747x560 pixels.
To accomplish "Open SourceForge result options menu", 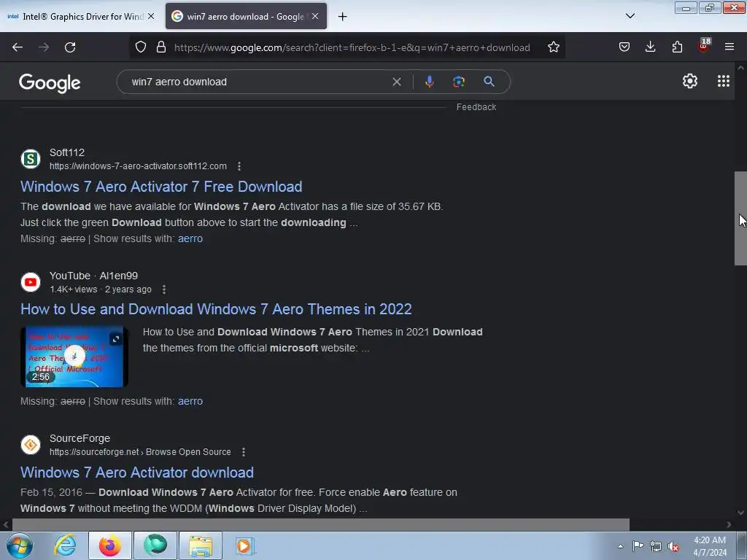I will pyautogui.click(x=244, y=452).
